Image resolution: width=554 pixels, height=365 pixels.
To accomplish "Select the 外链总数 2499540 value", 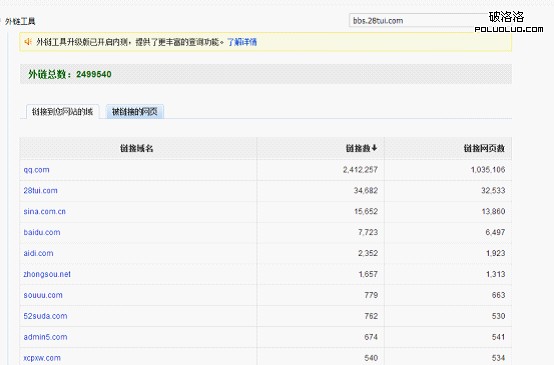I will 94,74.
